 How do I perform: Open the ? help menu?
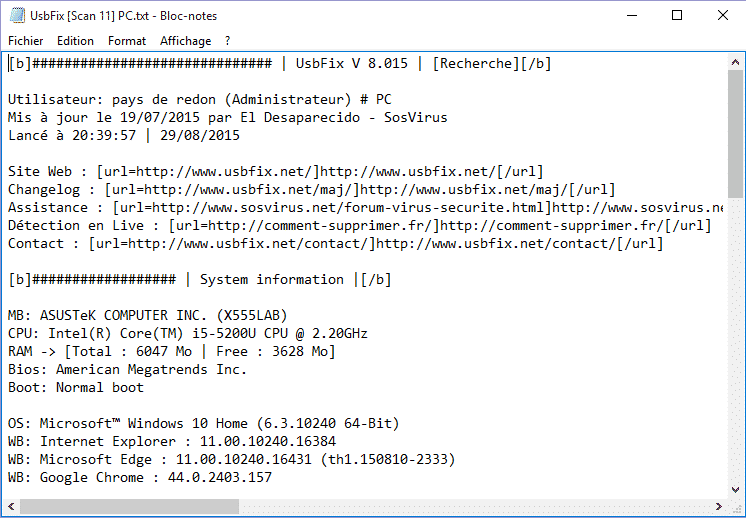(x=227, y=41)
